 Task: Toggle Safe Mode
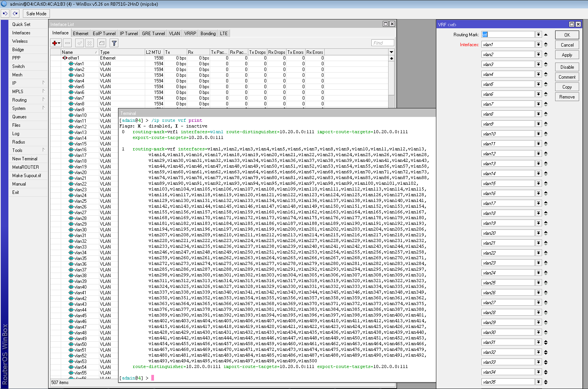pyautogui.click(x=36, y=13)
